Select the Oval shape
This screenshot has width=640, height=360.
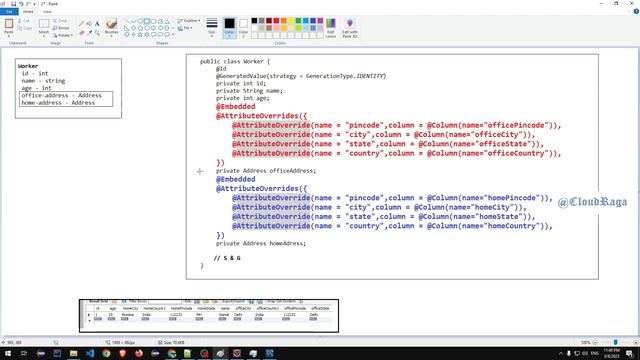coord(140,21)
